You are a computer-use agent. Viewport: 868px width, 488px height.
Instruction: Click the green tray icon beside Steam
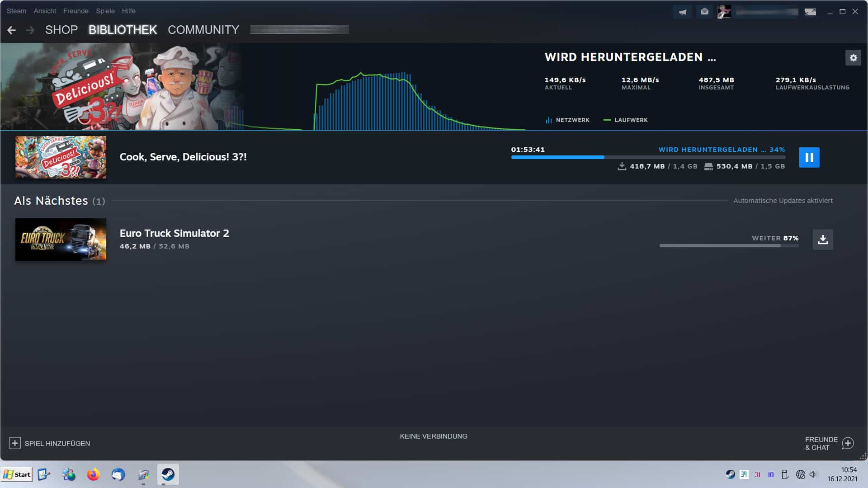pyautogui.click(x=744, y=474)
